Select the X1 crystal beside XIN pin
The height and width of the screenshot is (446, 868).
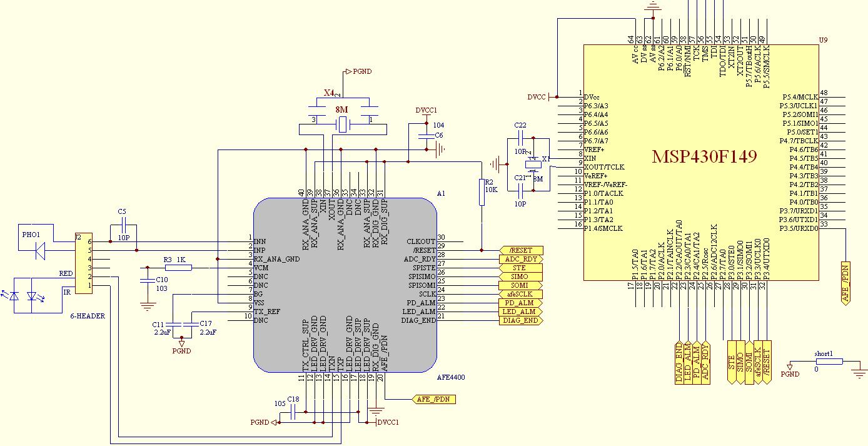533,164
